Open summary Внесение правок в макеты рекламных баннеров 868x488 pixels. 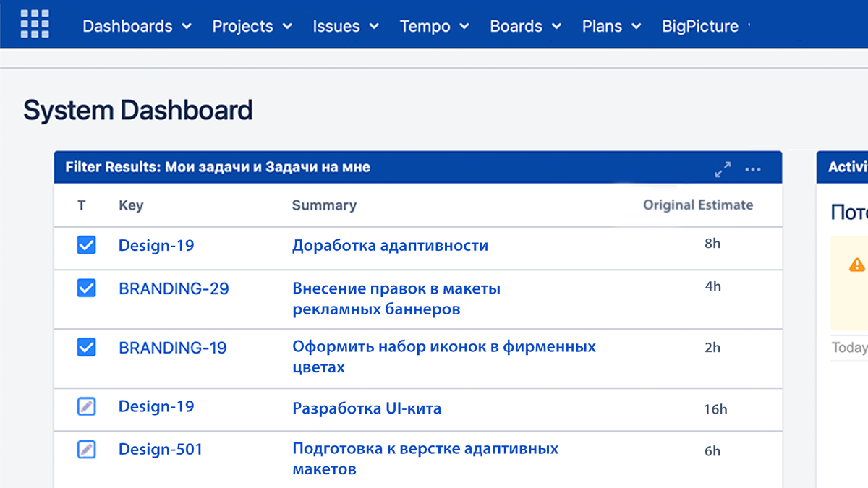tap(396, 299)
